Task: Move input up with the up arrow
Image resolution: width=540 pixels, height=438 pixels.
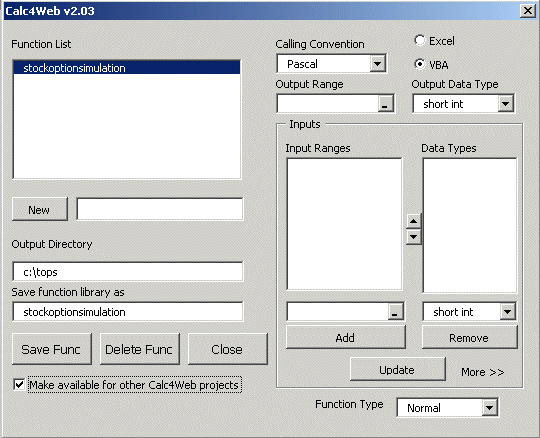Action: (414, 221)
